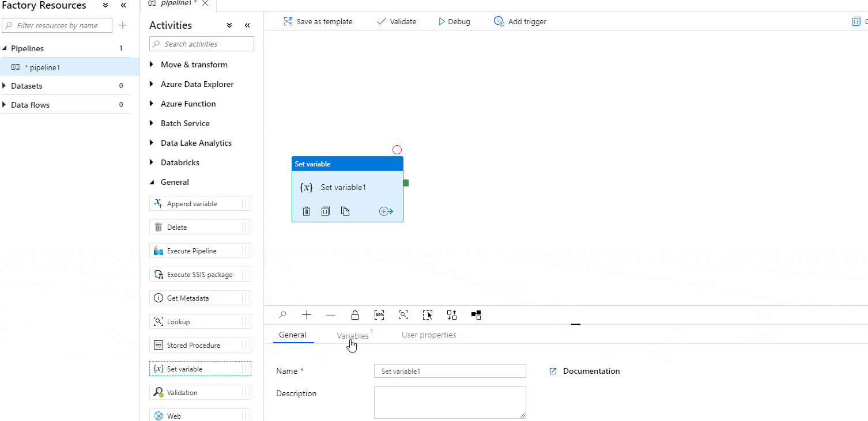Viewport: 868px width, 421px height.
Task: Click the Stored Procedure activity icon
Action: [x=158, y=346]
